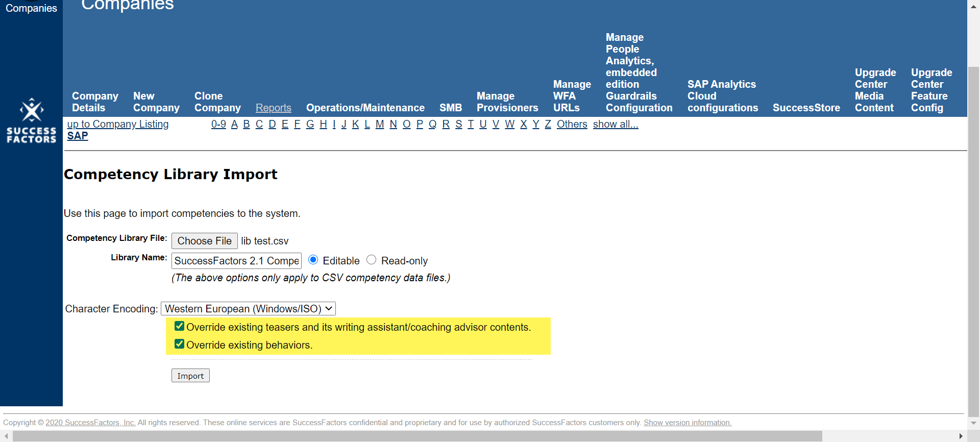Viewport: 980px width, 442px height.
Task: Filter companies by letter Q
Action: [x=432, y=124]
